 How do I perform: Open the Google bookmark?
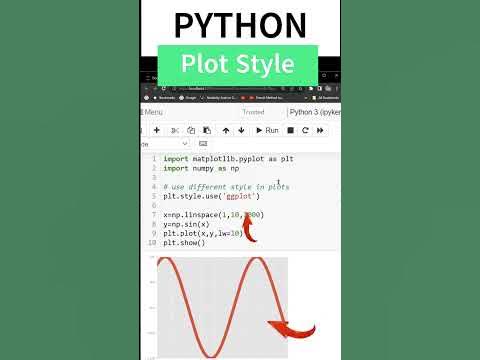coord(188,98)
